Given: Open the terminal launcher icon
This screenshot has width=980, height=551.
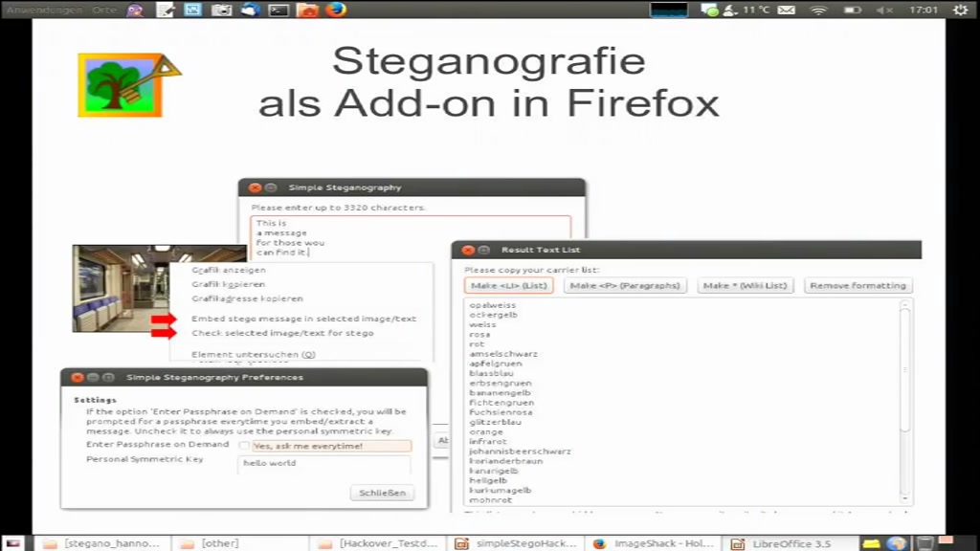Looking at the screenshot, I should pos(278,10).
